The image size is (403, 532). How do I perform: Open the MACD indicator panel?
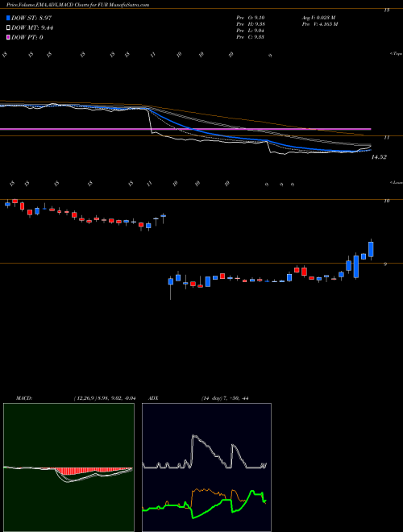pyautogui.click(x=69, y=468)
